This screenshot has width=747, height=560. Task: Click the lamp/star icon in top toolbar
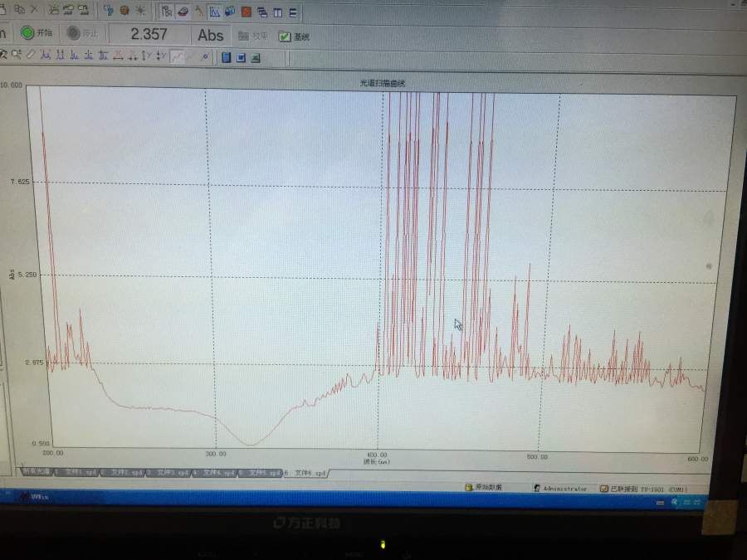[x=140, y=11]
